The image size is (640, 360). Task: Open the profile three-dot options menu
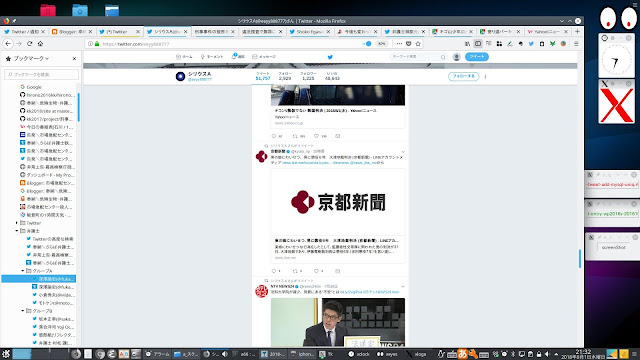pyautogui.click(x=485, y=76)
